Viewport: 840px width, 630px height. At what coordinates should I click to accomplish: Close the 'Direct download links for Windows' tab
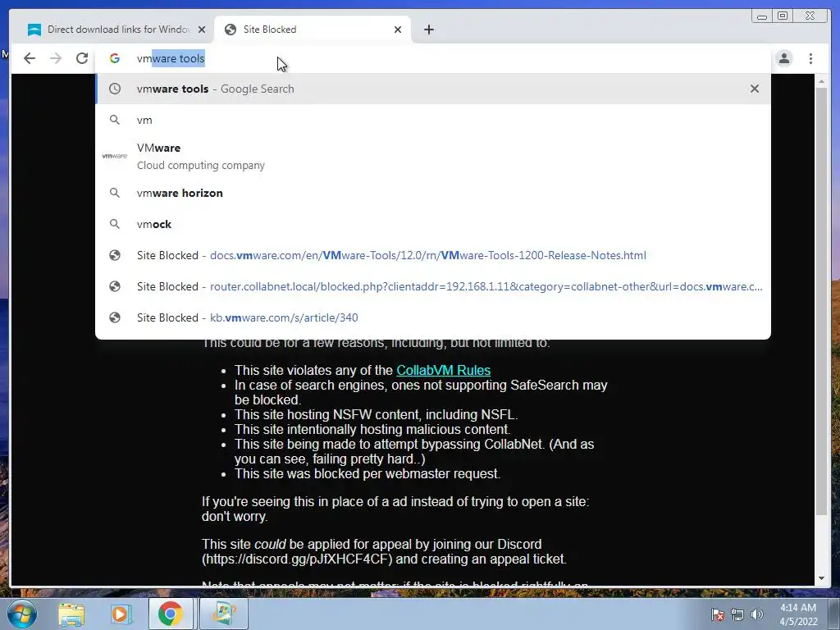click(x=202, y=30)
